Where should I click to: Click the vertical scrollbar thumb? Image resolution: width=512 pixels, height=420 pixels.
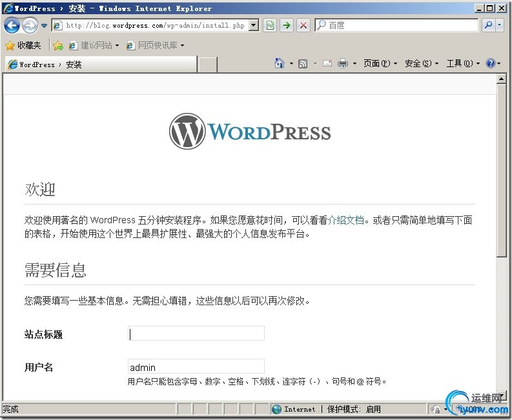(501, 170)
